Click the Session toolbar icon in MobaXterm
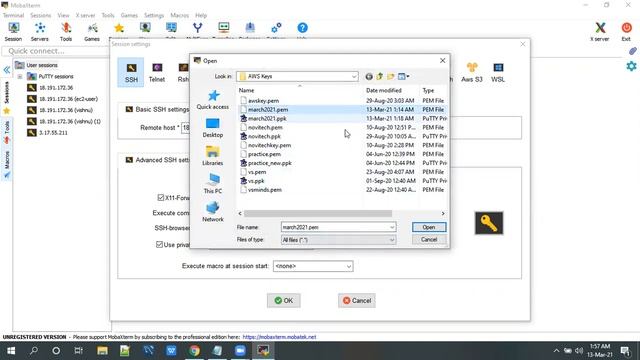 pyautogui.click(x=13, y=32)
